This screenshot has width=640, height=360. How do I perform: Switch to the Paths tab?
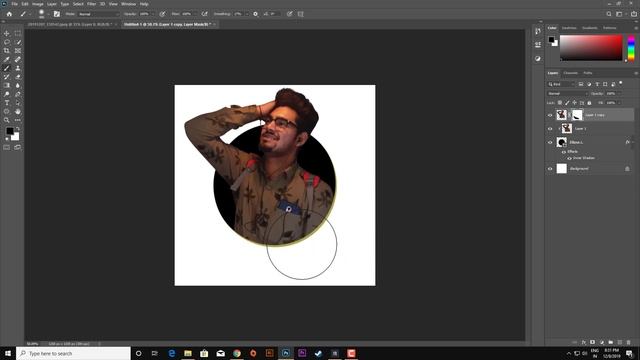[588, 73]
